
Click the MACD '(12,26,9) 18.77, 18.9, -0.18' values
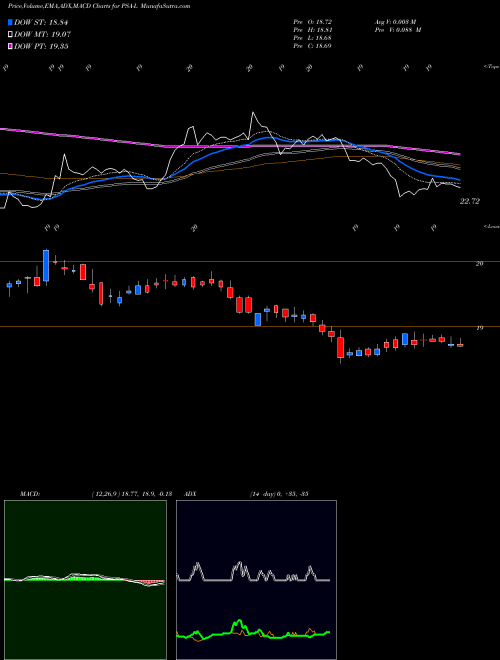pyautogui.click(x=131, y=494)
